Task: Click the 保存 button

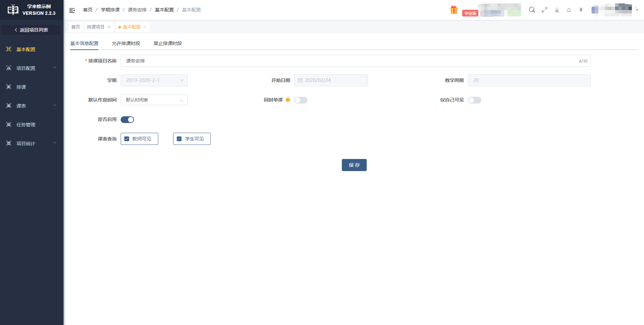Action: [x=354, y=165]
